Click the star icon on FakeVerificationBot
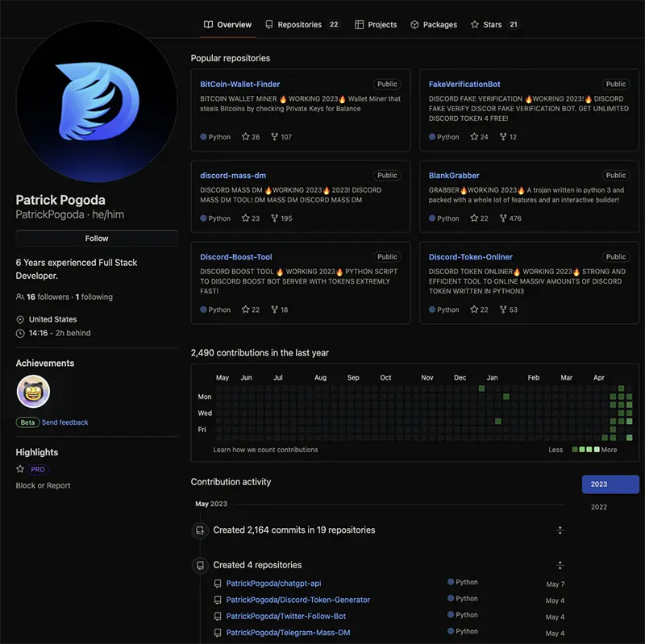The width and height of the screenshot is (645, 644). point(474,136)
